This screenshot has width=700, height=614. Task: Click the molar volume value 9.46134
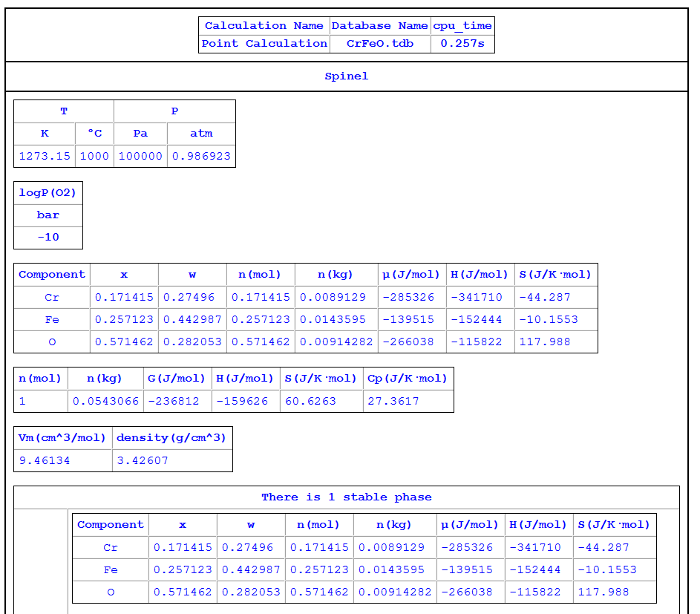pyautogui.click(x=45, y=461)
